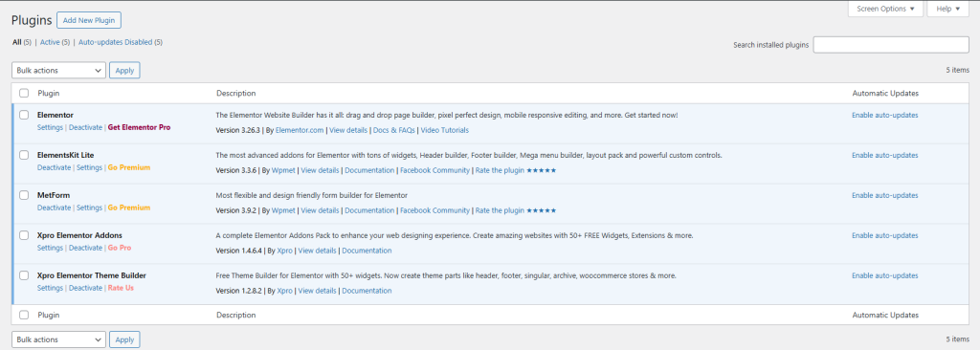Open Xpro Elementor Theme Builder Settings
The width and height of the screenshot is (980, 350).
pyautogui.click(x=50, y=288)
